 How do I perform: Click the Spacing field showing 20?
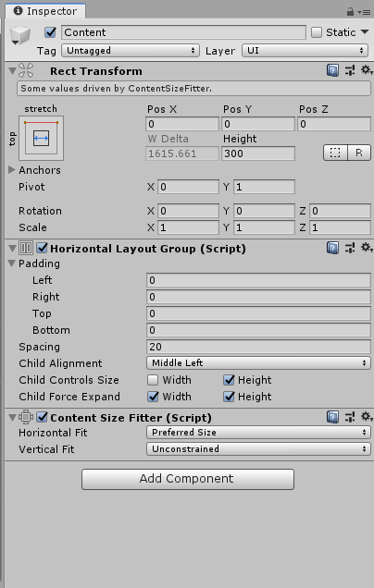pos(258,347)
